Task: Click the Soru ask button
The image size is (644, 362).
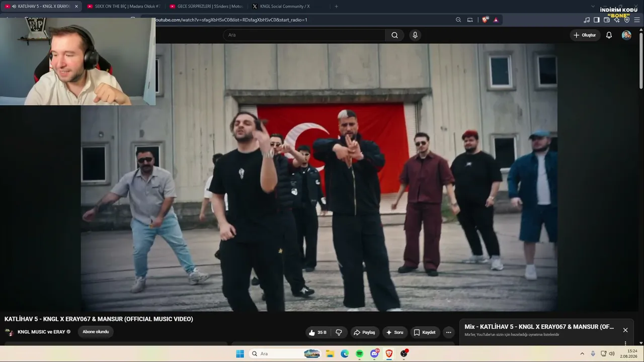Action: pos(394,332)
